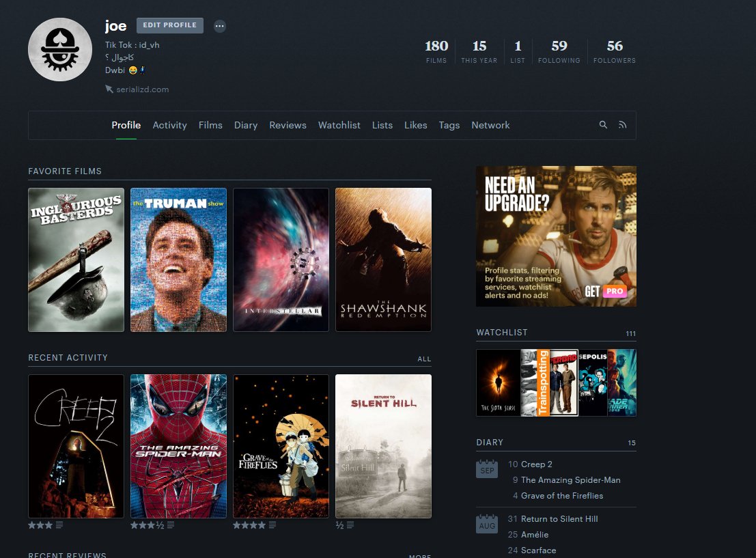Click the Get Pro upgrade ad banner
Viewport: 756px width, 558px height.
tap(556, 236)
